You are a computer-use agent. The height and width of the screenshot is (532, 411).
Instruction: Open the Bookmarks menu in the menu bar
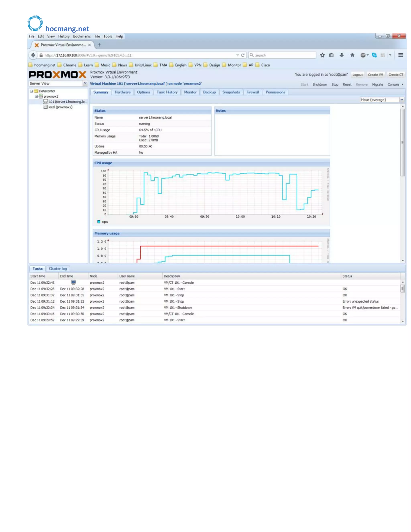[81, 36]
